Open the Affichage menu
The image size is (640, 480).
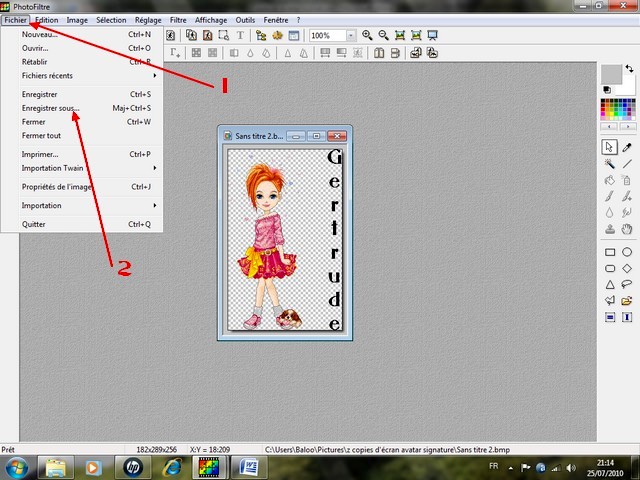(x=211, y=20)
